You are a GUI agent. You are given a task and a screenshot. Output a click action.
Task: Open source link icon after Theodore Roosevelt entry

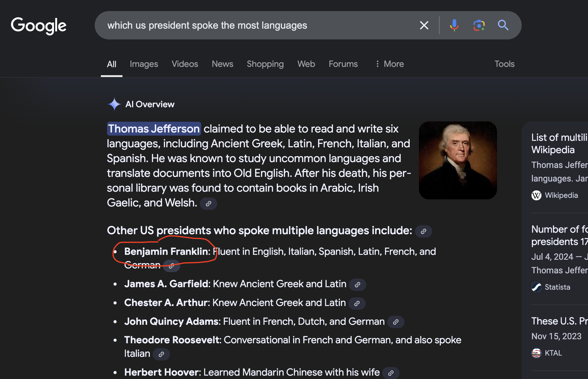[161, 354]
